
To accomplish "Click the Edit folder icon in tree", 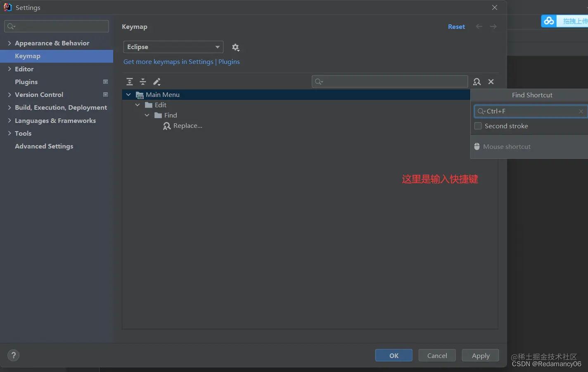I will [149, 105].
